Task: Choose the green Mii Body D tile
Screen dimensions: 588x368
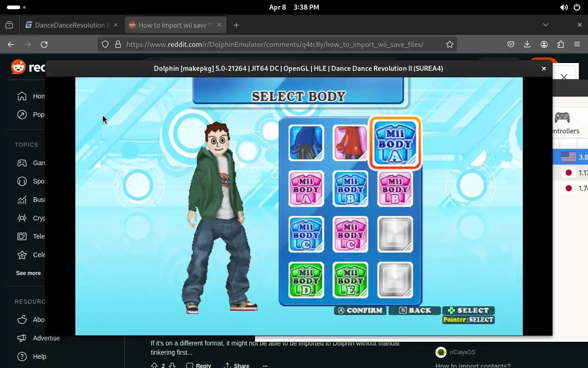Action: click(306, 280)
